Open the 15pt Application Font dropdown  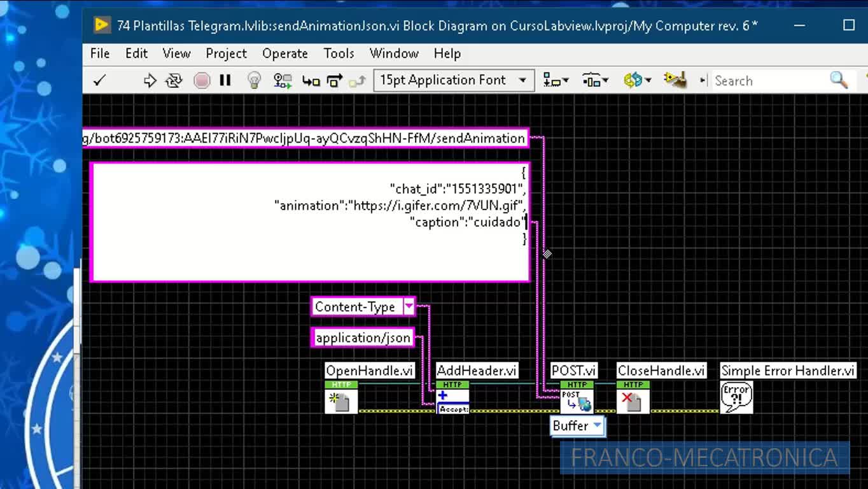coord(453,80)
